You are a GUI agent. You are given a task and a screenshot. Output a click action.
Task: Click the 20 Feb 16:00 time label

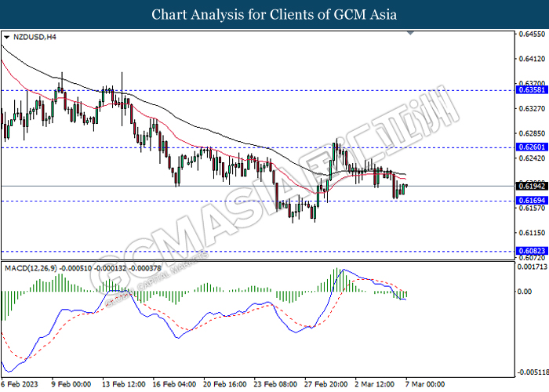pyautogui.click(x=225, y=384)
